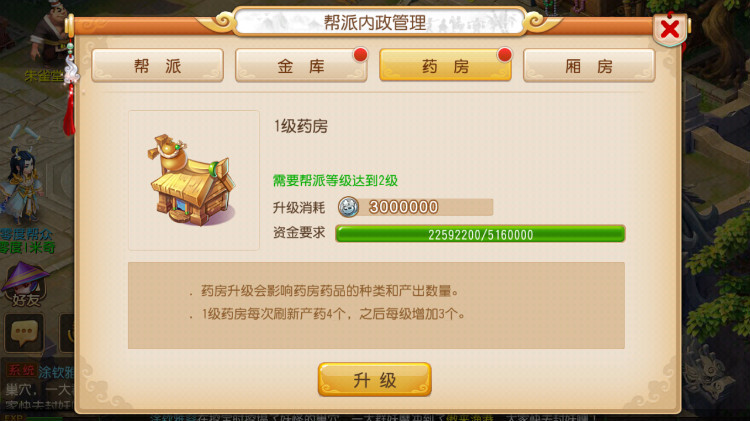
Task: Click the green 资金要求 progress bar
Action: [480, 234]
